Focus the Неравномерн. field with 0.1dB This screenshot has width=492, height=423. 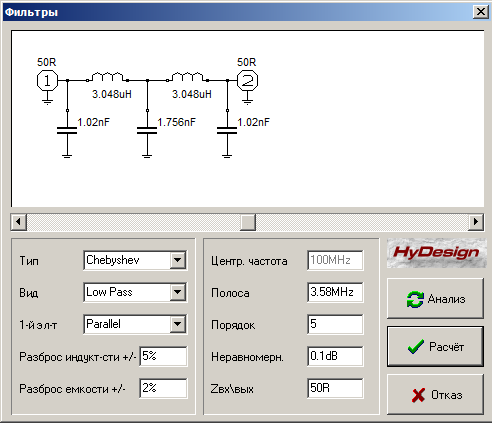[335, 356]
